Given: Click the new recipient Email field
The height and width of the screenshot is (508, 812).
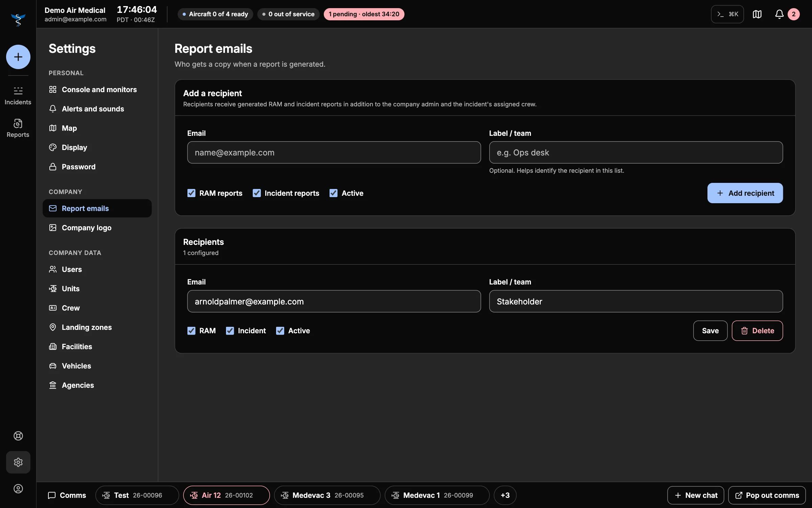Looking at the screenshot, I should pyautogui.click(x=334, y=152).
